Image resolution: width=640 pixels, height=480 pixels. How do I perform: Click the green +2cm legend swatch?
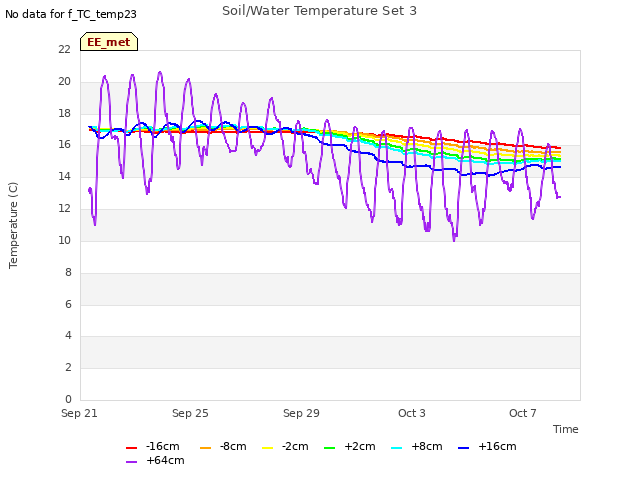coord(329,448)
